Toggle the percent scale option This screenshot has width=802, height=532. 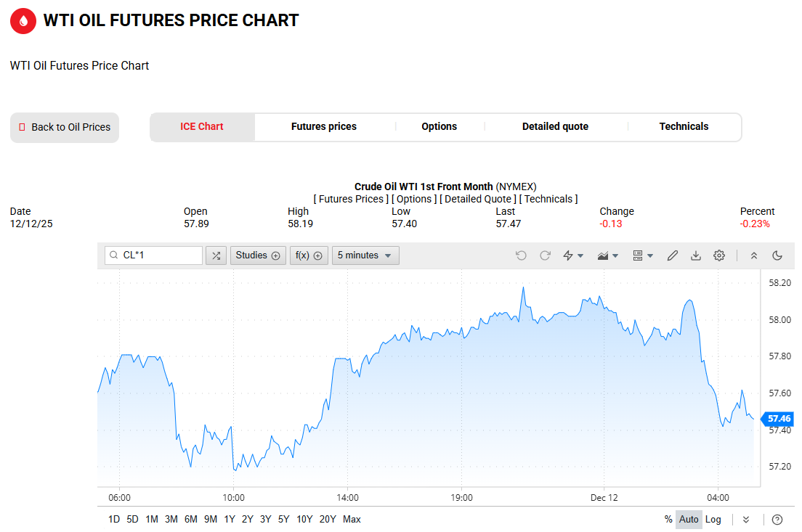click(668, 520)
